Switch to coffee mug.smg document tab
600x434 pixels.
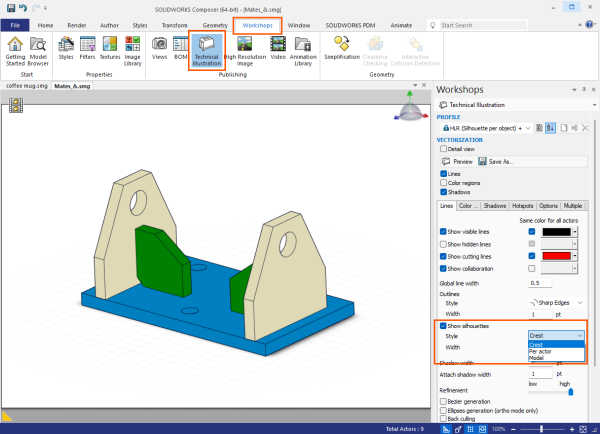tap(27, 86)
